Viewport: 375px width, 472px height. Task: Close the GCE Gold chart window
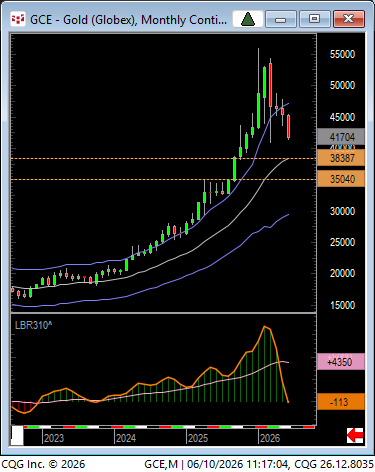tap(348, 19)
